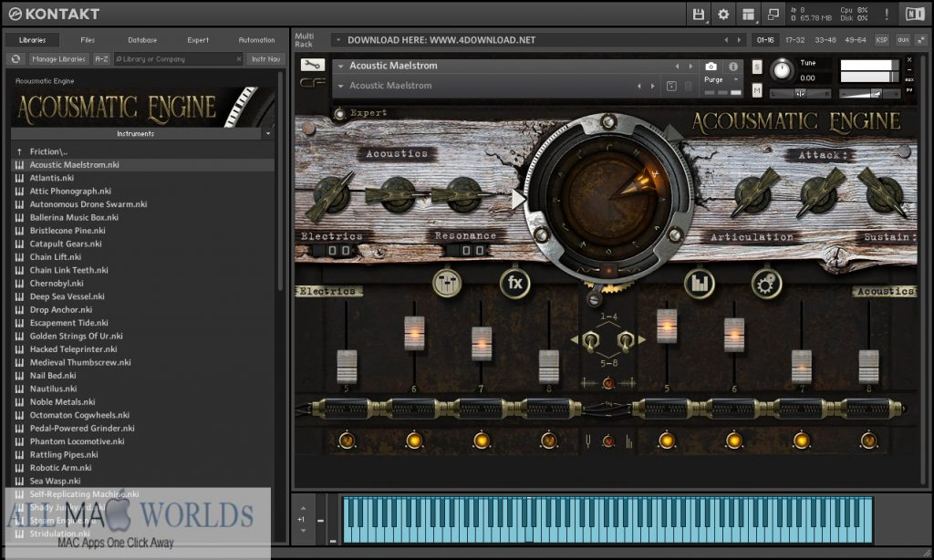Click the Electrics channel 6 fader

(x=415, y=332)
